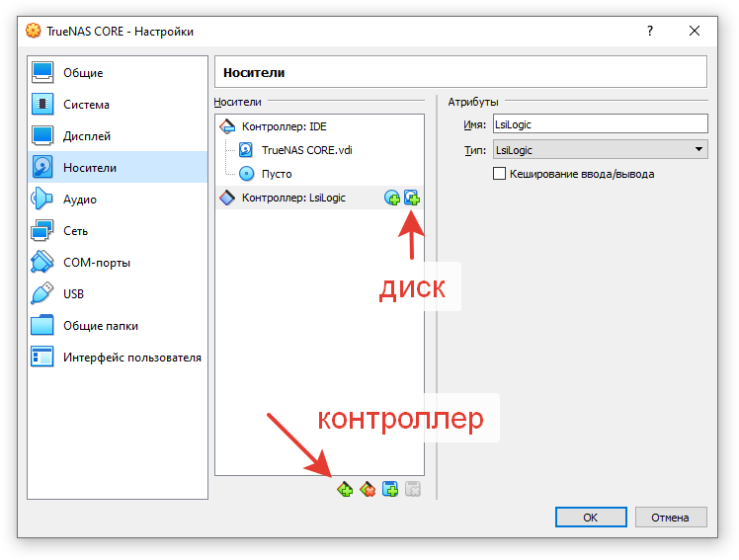739x560 pixels.
Task: Open Общие папки settings
Action: pyautogui.click(x=118, y=326)
